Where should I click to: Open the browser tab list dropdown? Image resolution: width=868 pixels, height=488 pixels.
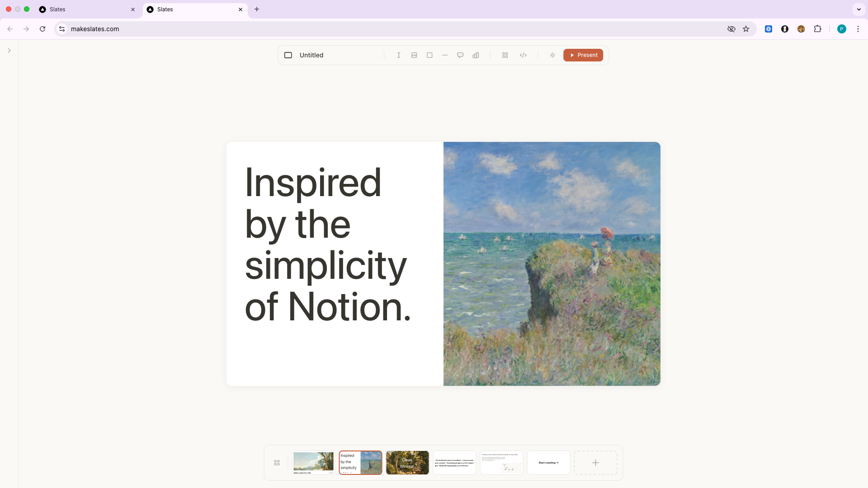click(859, 9)
